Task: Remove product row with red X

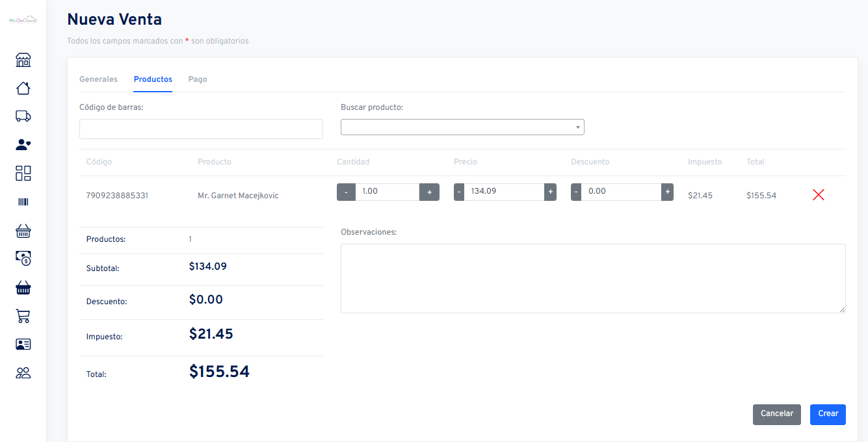Action: pyautogui.click(x=818, y=194)
